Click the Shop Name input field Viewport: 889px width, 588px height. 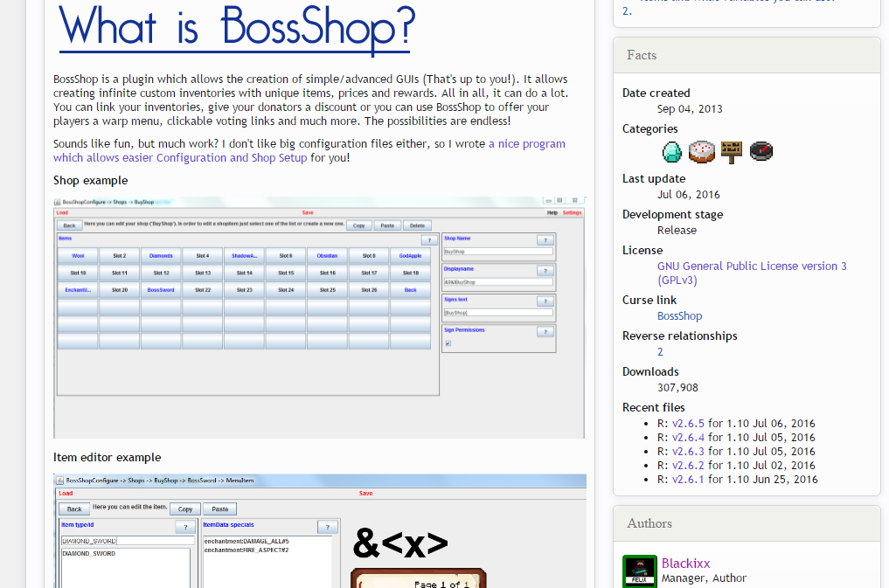497,252
